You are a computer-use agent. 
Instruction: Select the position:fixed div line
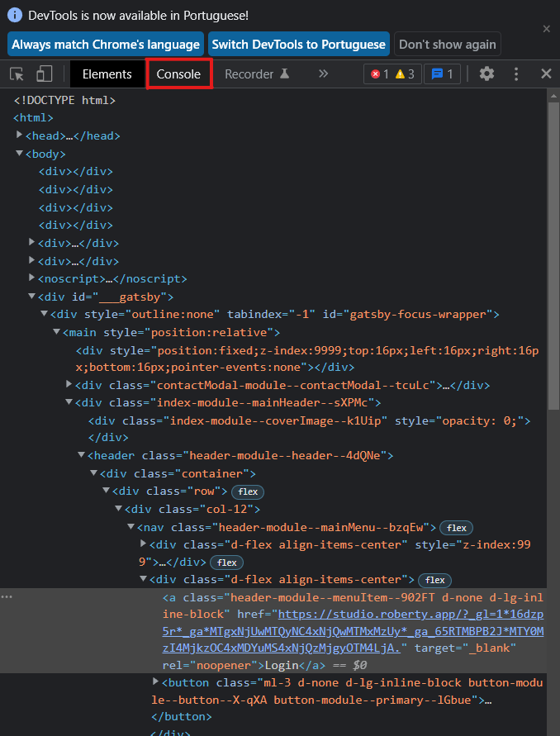click(x=307, y=359)
